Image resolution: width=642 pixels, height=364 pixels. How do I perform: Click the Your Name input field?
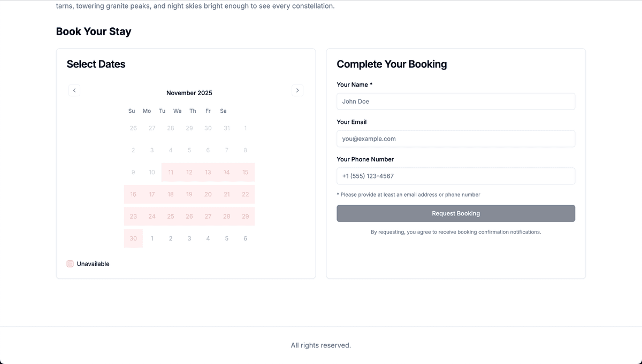click(456, 102)
